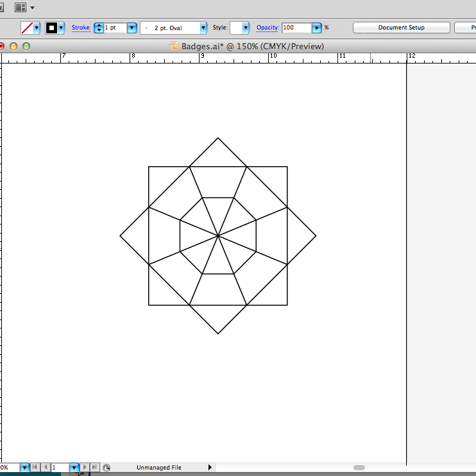Viewport: 476px width, 476px height.
Task: Open the Stroke panel link
Action: point(81,28)
